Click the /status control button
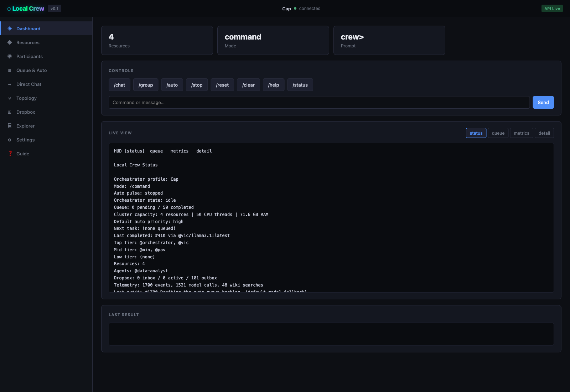The image size is (570, 392). (300, 85)
